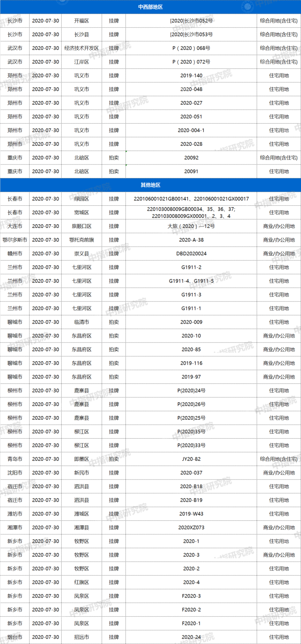301x644 pixels.
Task: Click plot P(2020)25号
Action: (x=191, y=418)
